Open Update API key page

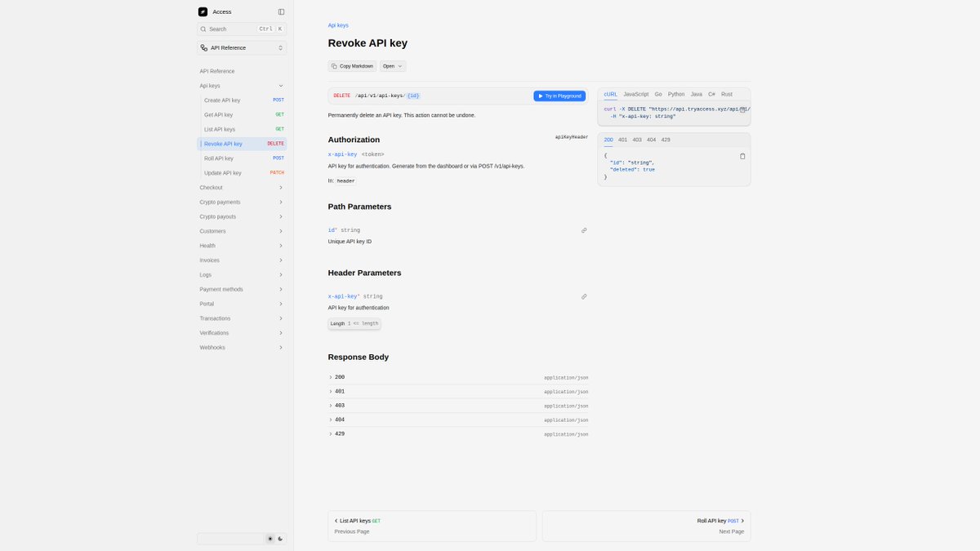click(244, 173)
